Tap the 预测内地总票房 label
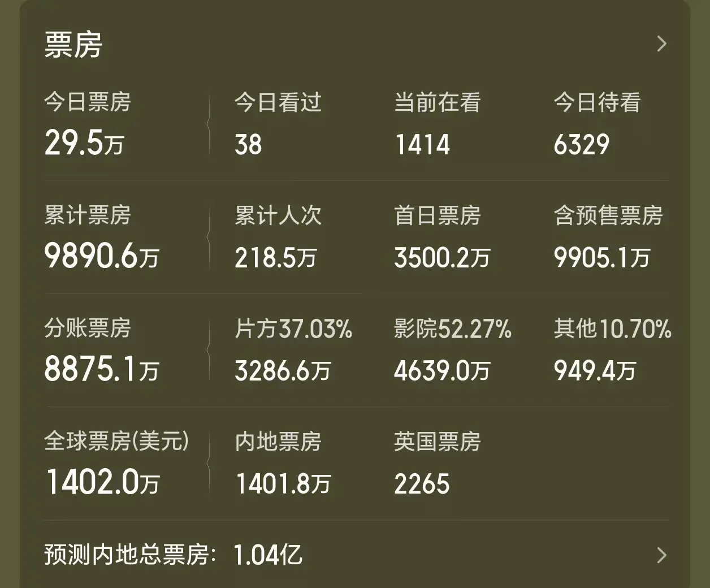The height and width of the screenshot is (588, 710). tap(130, 555)
